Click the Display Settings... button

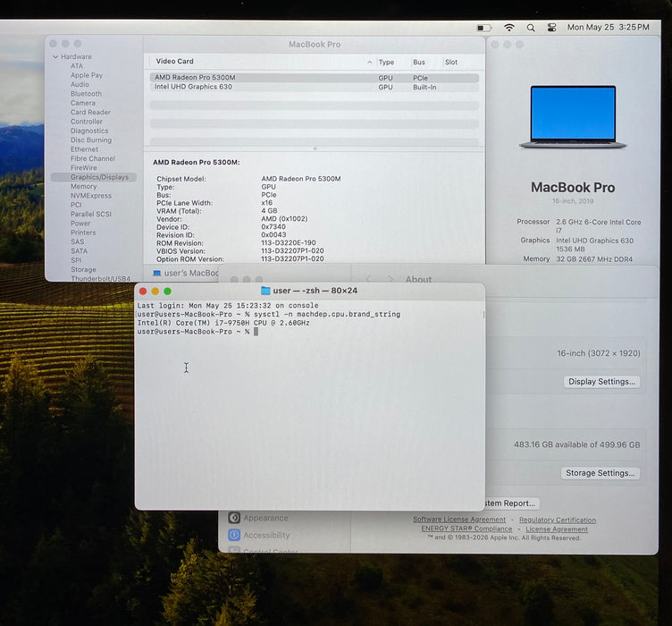[601, 382]
